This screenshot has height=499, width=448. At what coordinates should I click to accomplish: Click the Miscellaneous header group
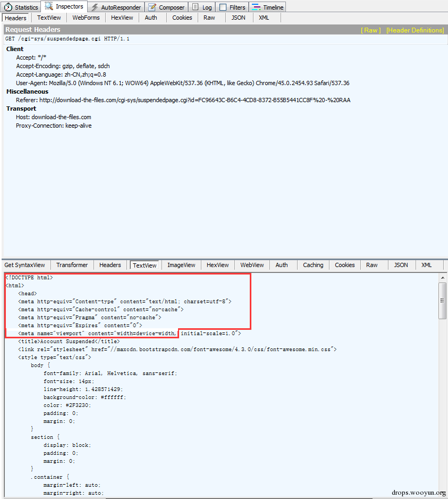coord(27,92)
